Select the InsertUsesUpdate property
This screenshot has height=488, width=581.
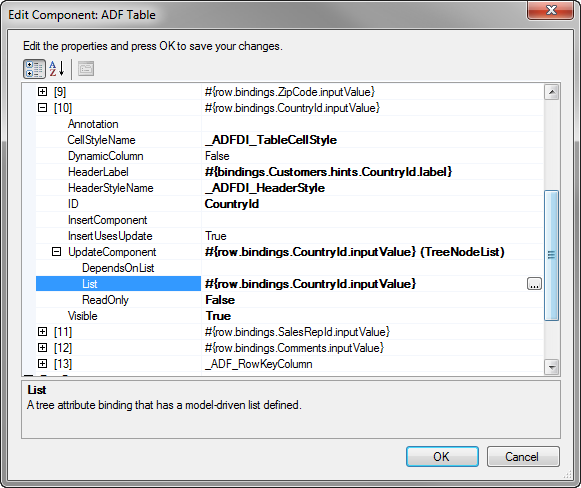110,236
